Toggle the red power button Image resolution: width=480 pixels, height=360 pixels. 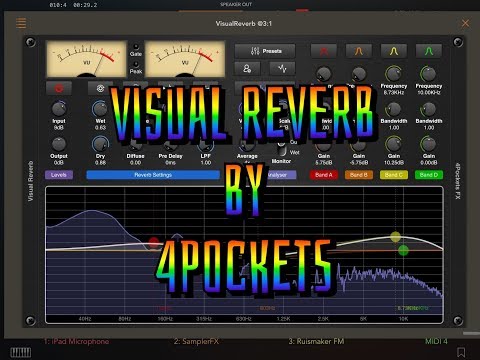59,88
